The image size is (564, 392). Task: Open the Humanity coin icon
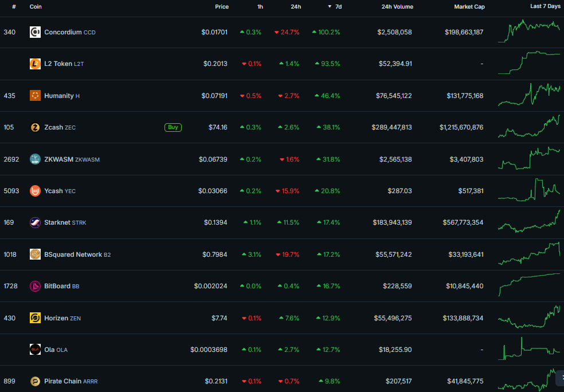click(35, 96)
